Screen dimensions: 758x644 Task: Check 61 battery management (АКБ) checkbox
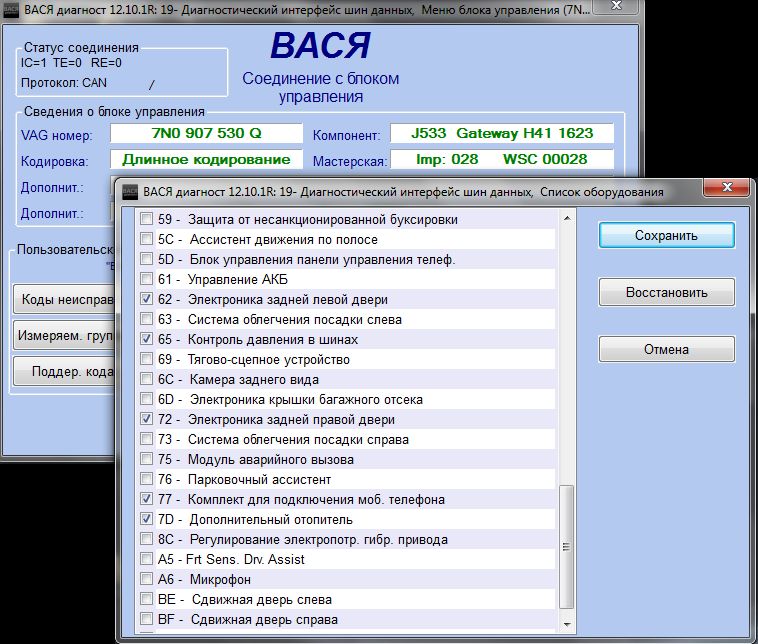point(146,279)
